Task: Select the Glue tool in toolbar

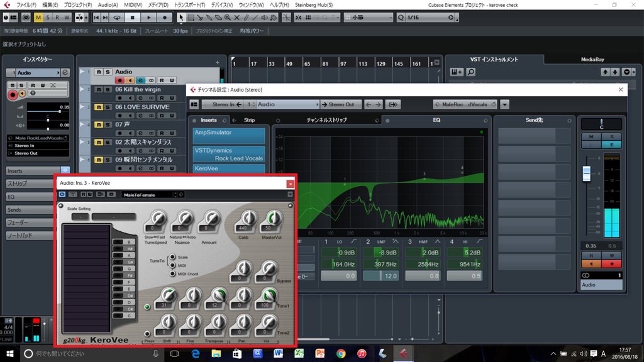Action: [209, 18]
